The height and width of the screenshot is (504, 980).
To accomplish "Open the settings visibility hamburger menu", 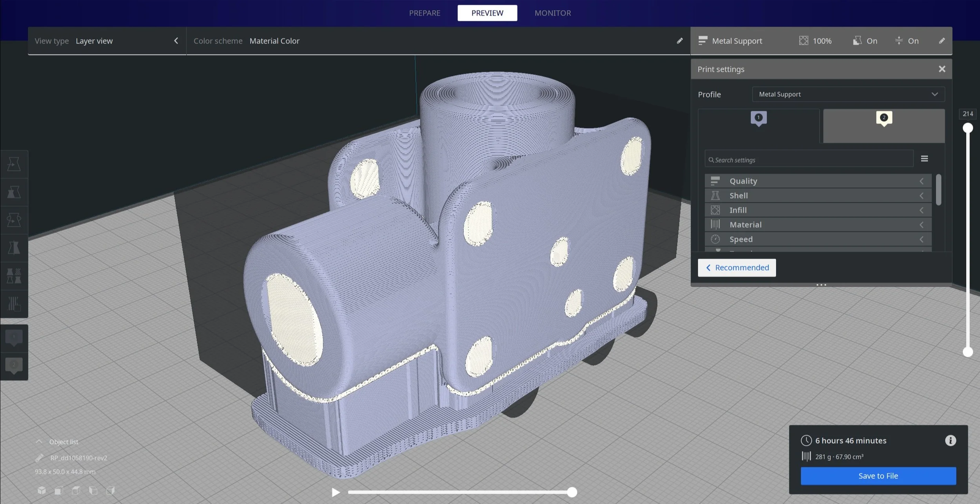I will tap(924, 158).
